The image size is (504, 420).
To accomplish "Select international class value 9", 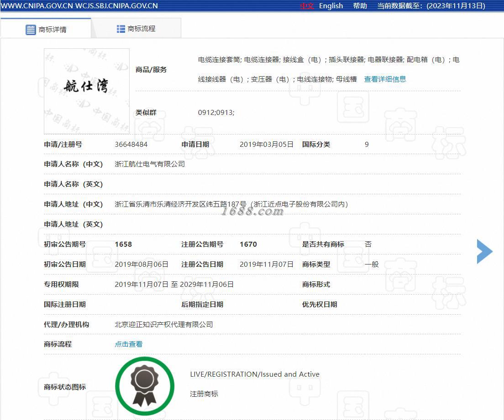I will coord(367,145).
